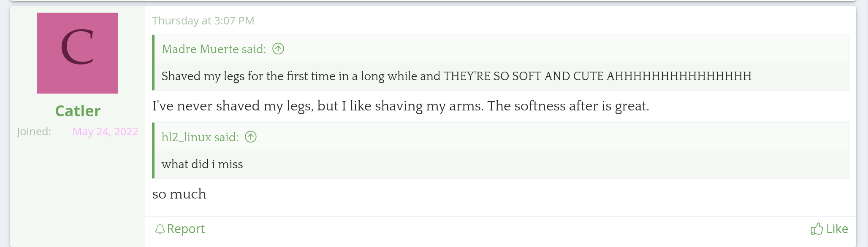The height and width of the screenshot is (247, 868).
Task: Open the Catler username profile link
Action: point(78,111)
